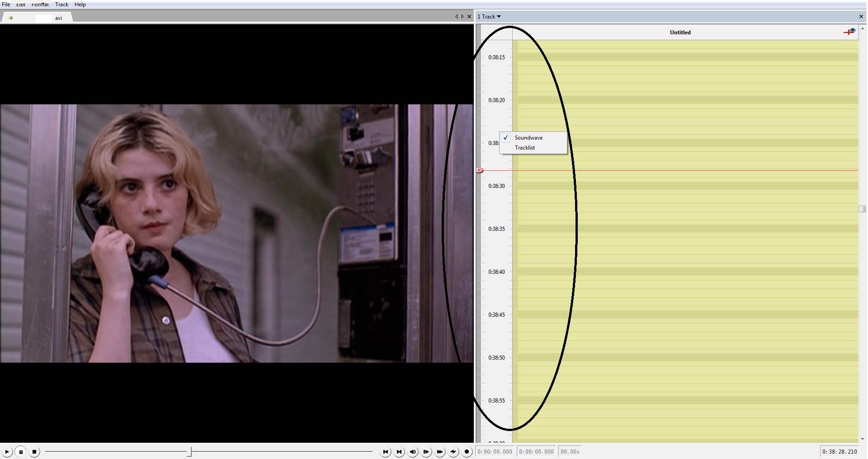The height and width of the screenshot is (459, 868).
Task: Click the video seek slider thumb
Action: tap(190, 451)
